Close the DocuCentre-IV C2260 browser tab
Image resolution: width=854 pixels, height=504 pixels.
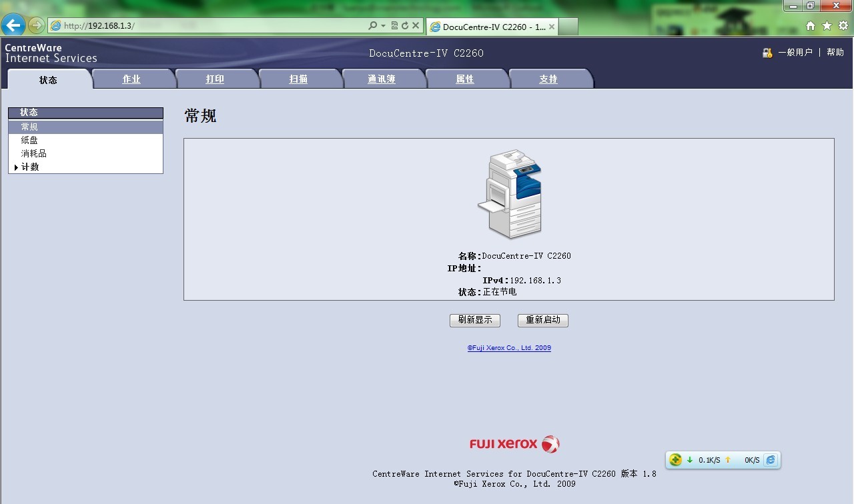click(x=552, y=27)
